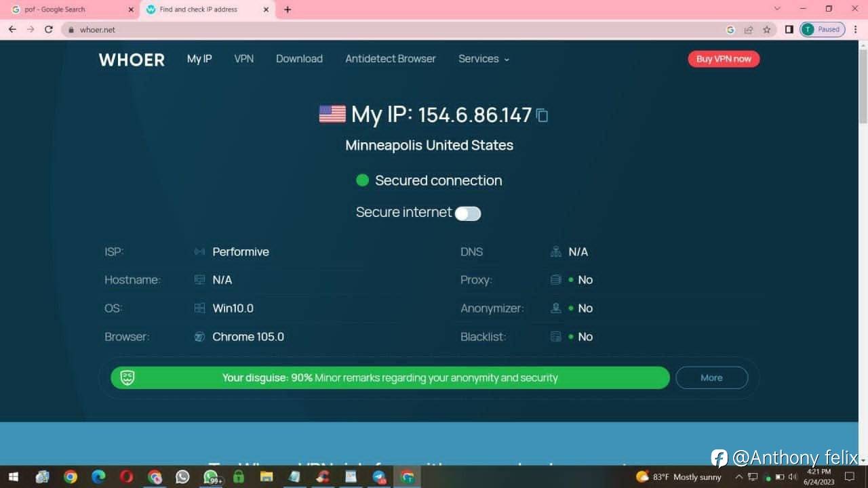Click the disguise mask icon

click(x=127, y=378)
